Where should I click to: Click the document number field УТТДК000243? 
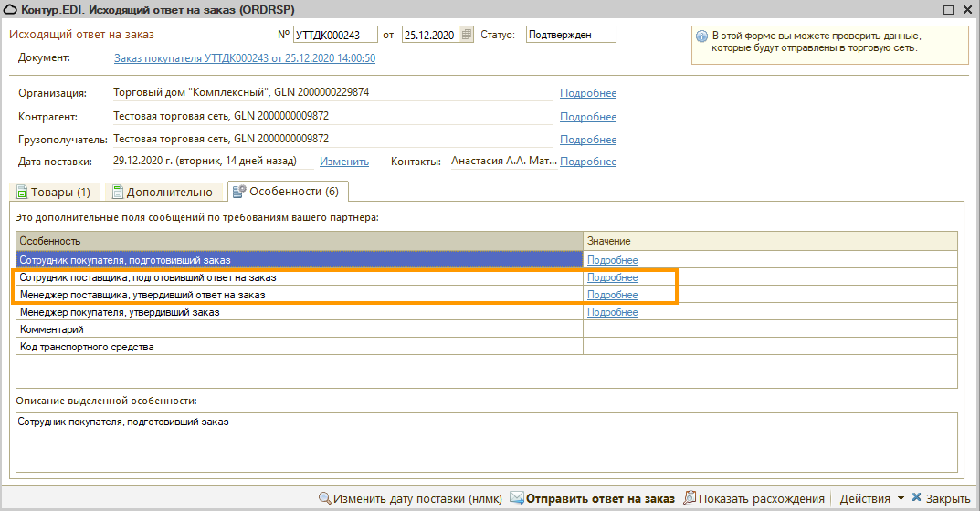tap(334, 35)
